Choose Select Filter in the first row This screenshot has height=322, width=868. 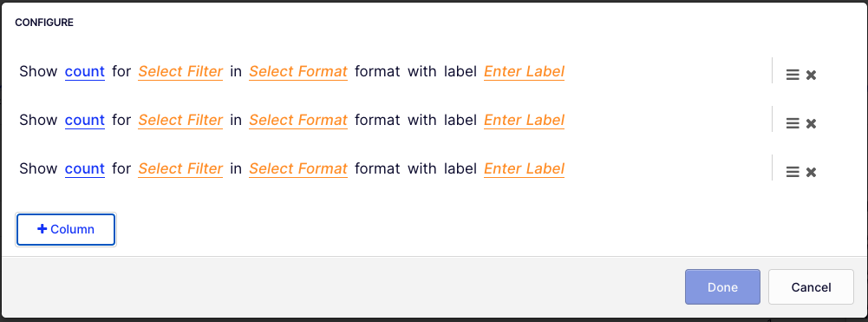(x=180, y=71)
